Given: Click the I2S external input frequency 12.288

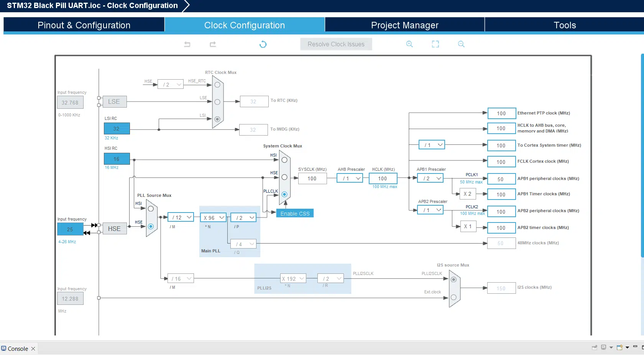Looking at the screenshot, I should 70,298.
